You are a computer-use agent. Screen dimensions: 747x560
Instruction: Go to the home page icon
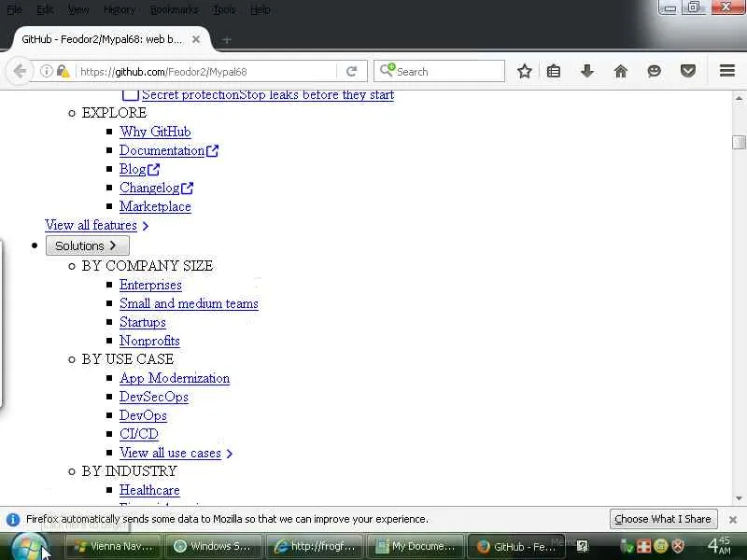(x=620, y=72)
